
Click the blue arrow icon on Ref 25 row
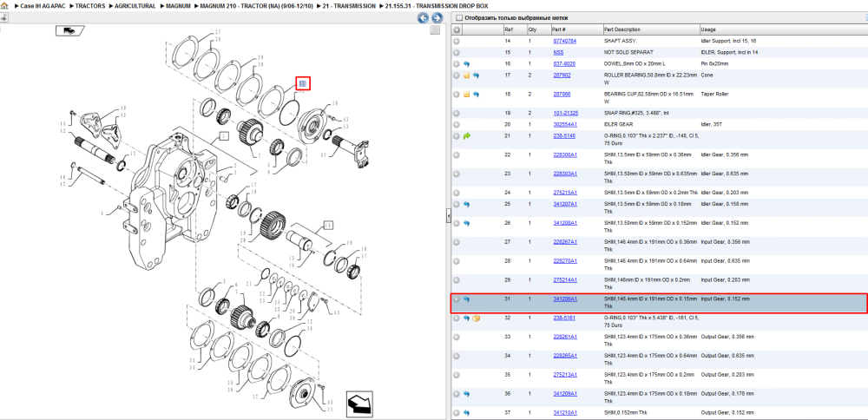(x=467, y=204)
